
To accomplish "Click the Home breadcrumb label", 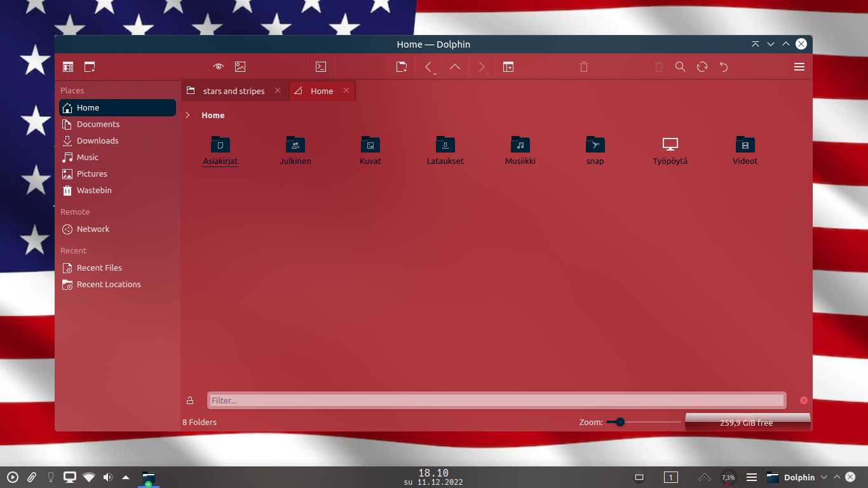I will [213, 115].
